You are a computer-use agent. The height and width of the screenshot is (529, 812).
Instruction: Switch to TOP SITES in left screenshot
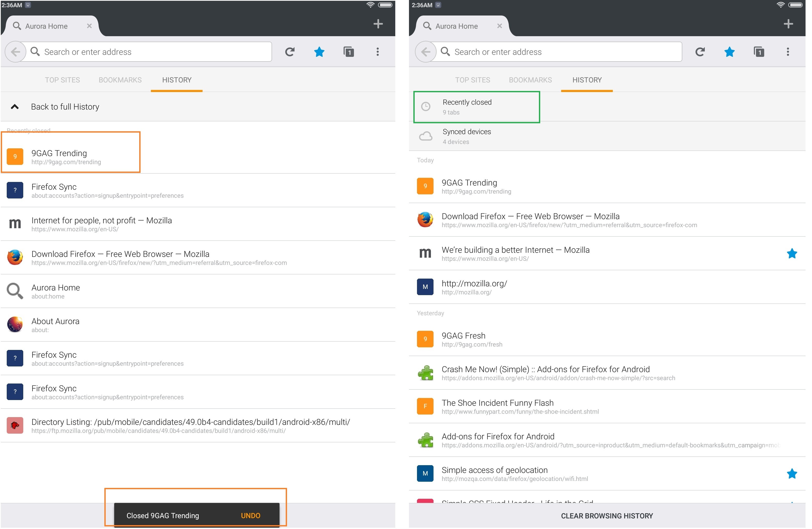(x=63, y=80)
